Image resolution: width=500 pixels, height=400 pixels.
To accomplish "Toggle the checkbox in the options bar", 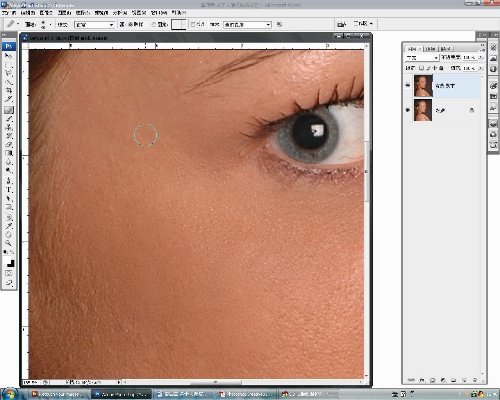I will (x=193, y=24).
